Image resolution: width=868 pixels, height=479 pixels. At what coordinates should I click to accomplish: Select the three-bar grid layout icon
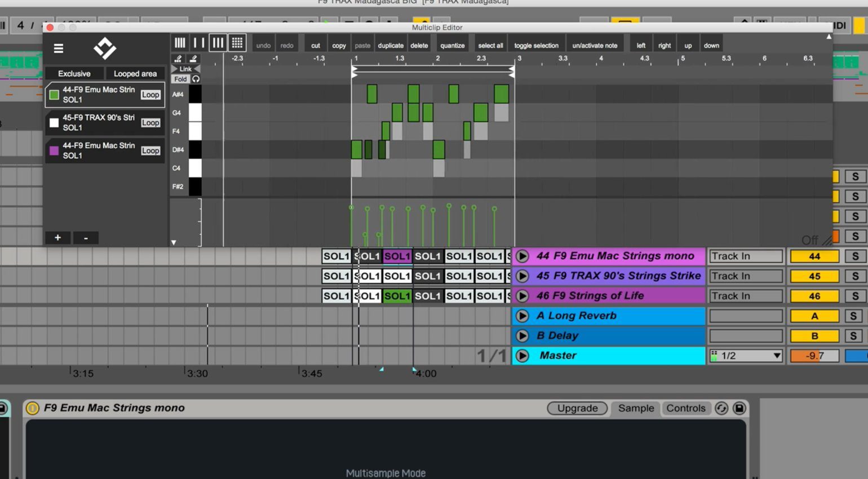pos(218,43)
